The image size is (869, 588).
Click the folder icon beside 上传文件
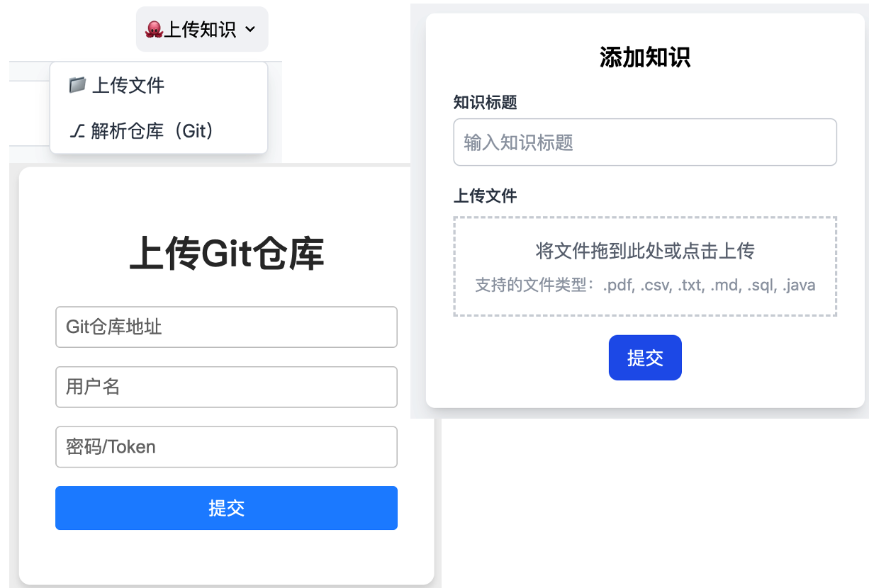[77, 86]
